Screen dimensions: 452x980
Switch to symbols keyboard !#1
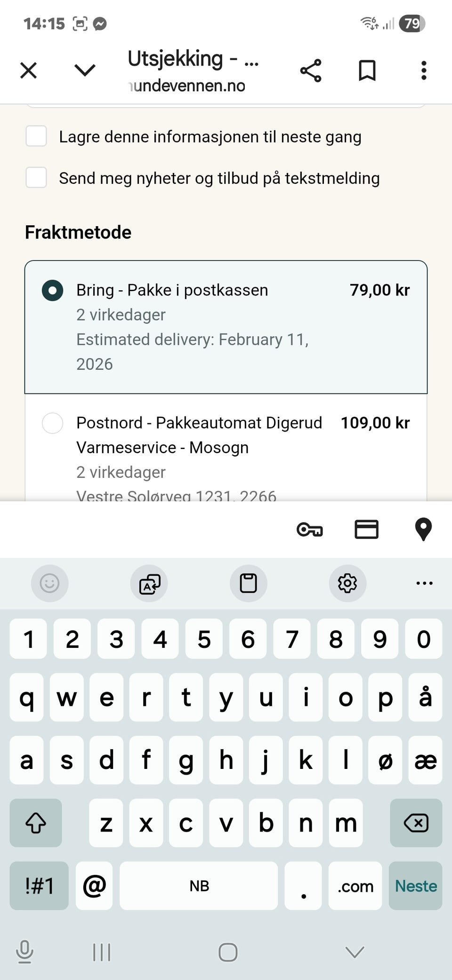(x=39, y=886)
